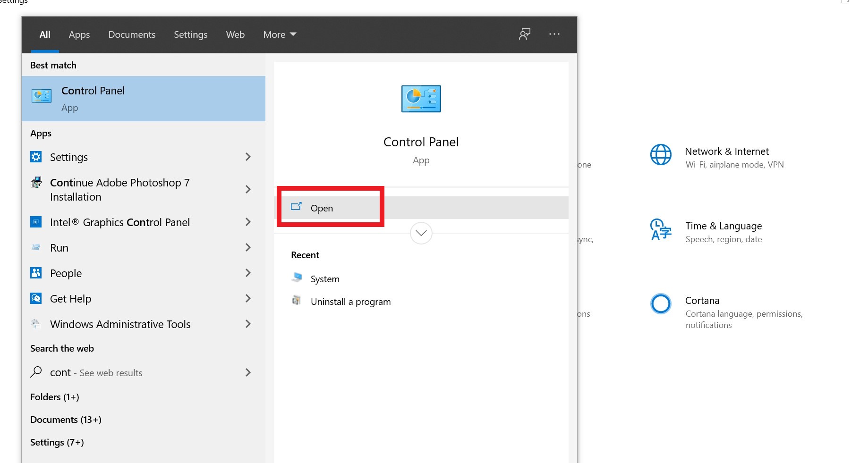Expand the People result arrow
868x463 pixels.
[248, 273]
